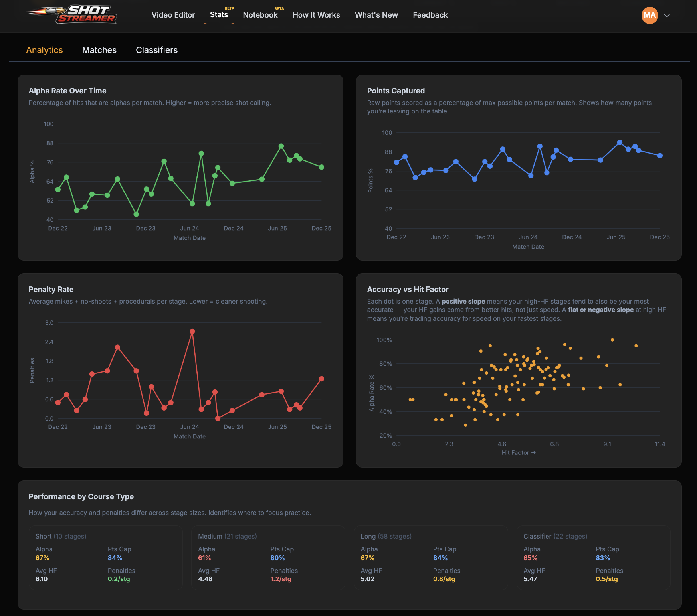Viewport: 697px width, 616px height.
Task: Switch to the Matches tab
Action: (x=99, y=50)
